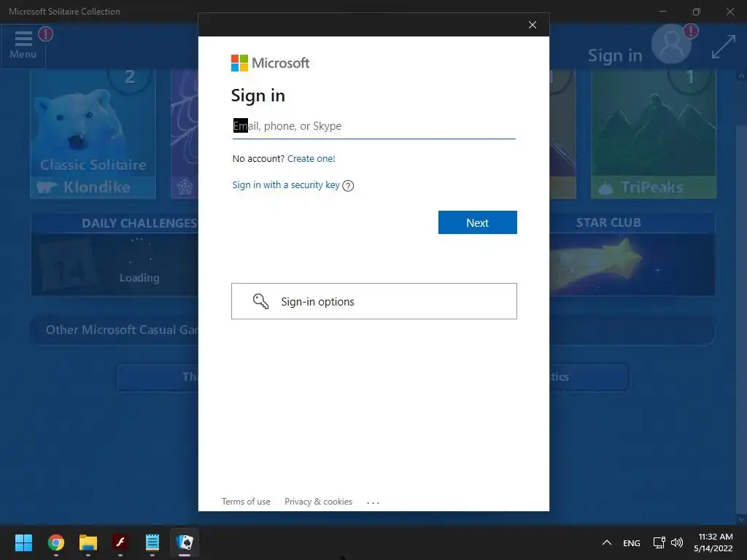
Task: Open the Flash app icon on taskbar
Action: click(x=120, y=542)
